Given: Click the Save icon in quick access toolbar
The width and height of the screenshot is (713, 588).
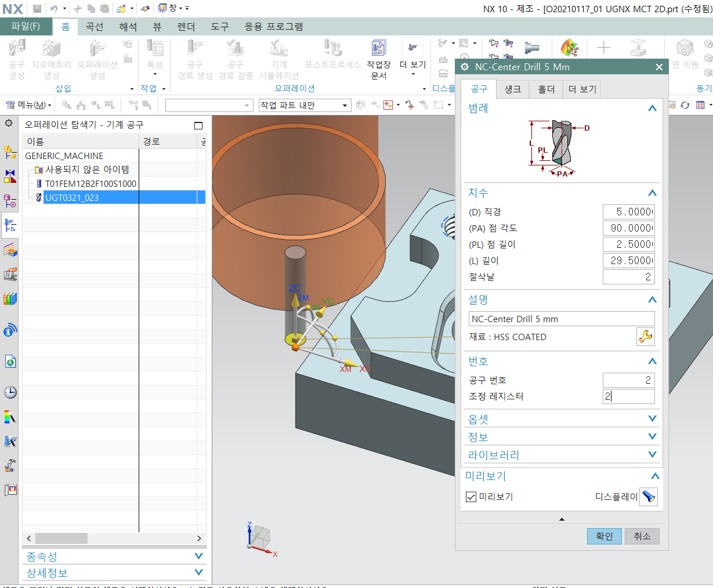Looking at the screenshot, I should click(x=37, y=8).
